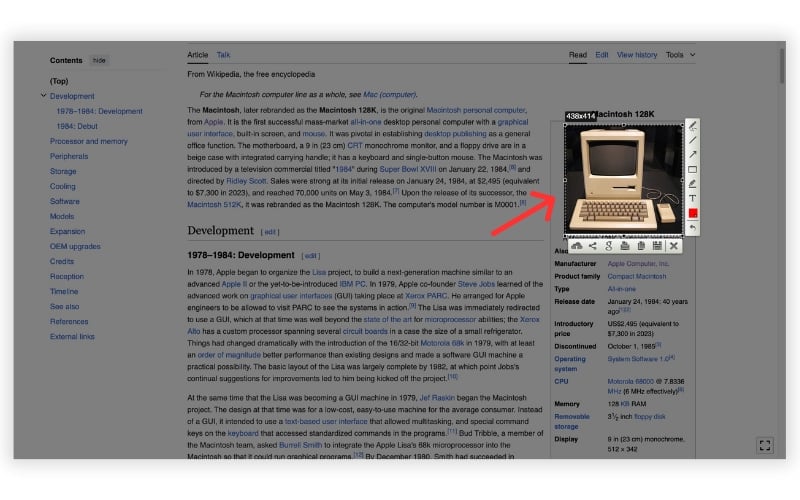Open System Software 1.0 infobox link
Viewport: 800px width, 500px height.
click(x=638, y=359)
